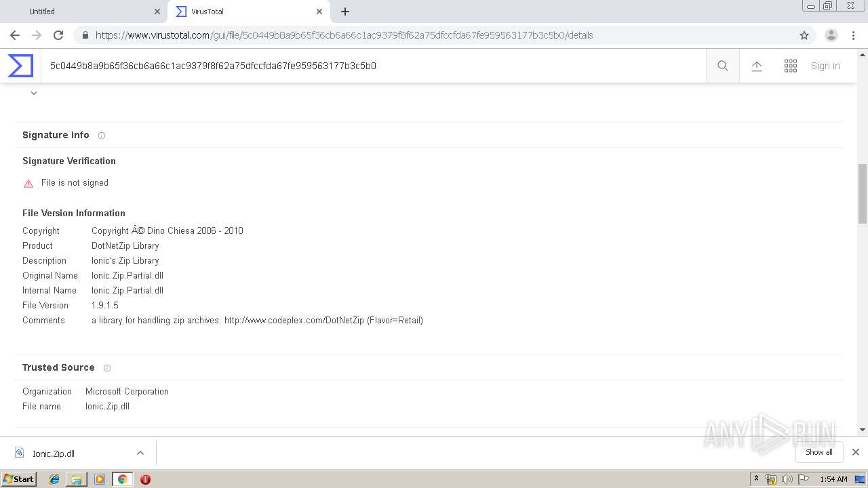Open the VirusTotal search icon

[x=723, y=66]
